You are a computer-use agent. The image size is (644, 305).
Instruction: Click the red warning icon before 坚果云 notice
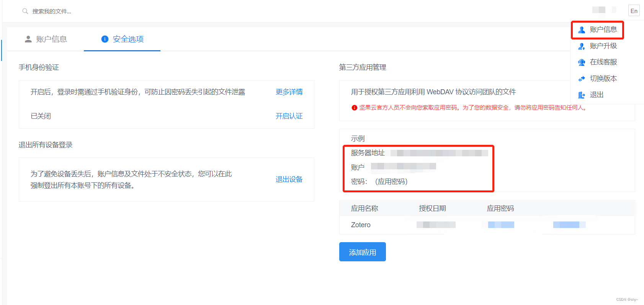click(355, 108)
